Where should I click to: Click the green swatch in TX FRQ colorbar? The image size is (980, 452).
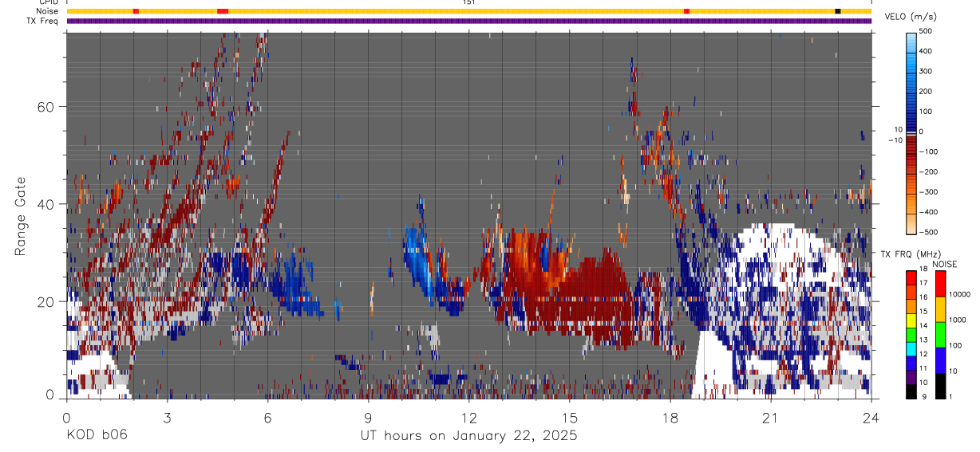pos(911,335)
